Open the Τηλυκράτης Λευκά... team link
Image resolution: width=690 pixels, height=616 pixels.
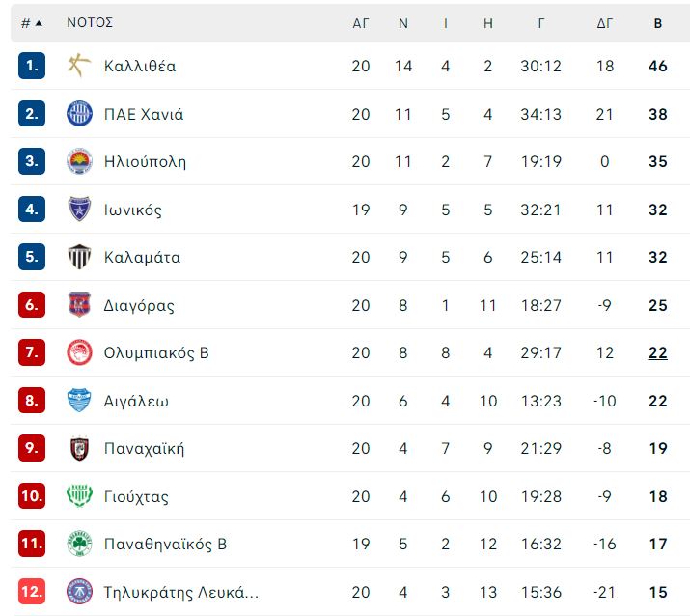pos(180,592)
